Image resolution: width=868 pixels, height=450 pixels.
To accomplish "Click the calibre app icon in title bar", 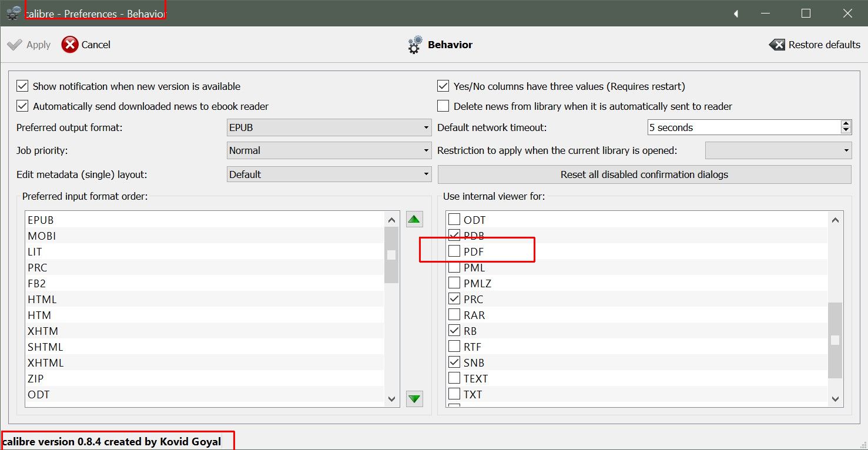I will pos(14,14).
